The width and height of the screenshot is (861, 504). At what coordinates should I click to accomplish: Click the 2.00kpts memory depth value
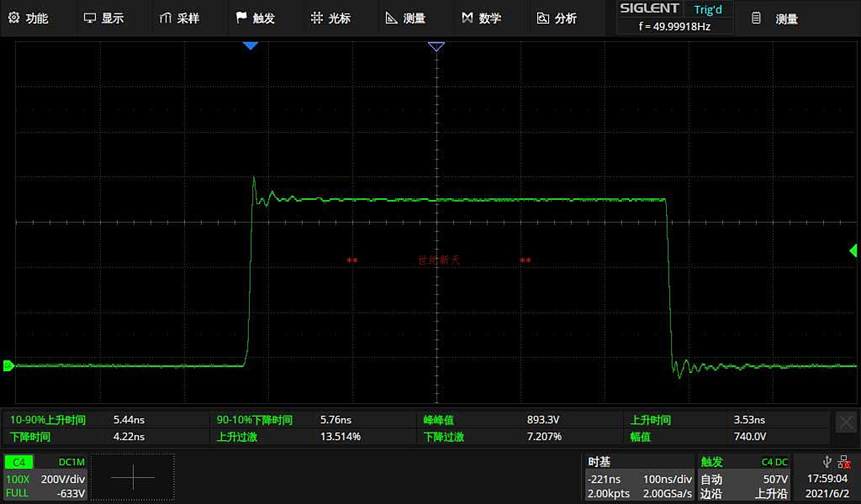pos(609,494)
